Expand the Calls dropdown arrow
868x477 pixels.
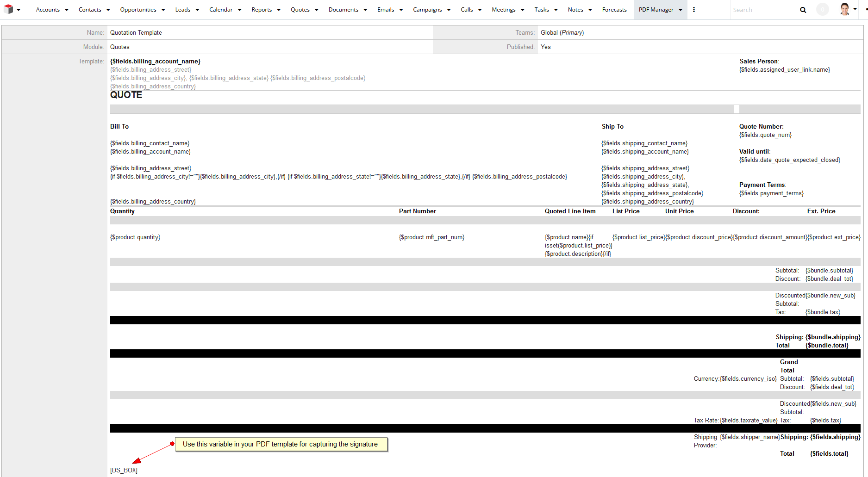tap(480, 10)
